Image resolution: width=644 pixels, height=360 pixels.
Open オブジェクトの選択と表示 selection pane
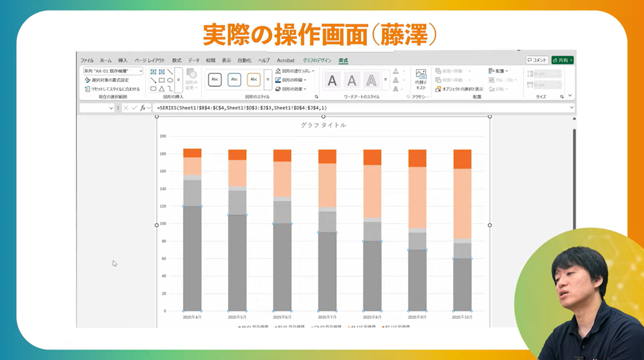(x=459, y=89)
